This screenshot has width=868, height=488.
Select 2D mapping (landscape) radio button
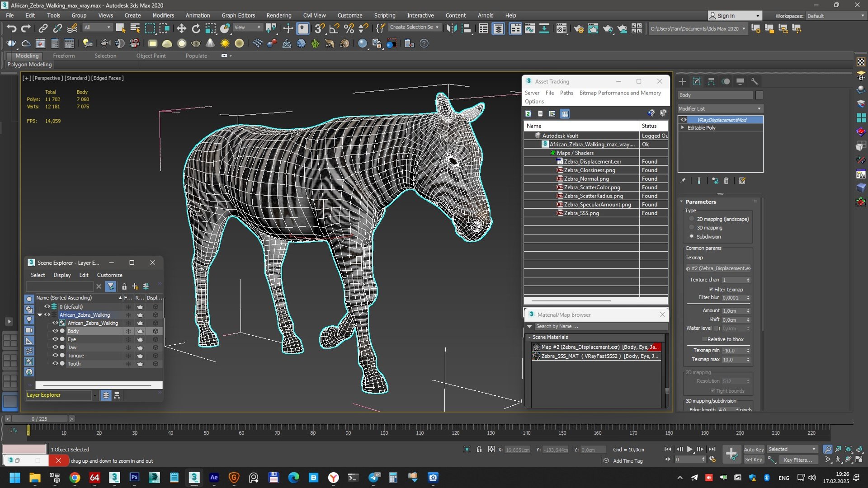(692, 219)
